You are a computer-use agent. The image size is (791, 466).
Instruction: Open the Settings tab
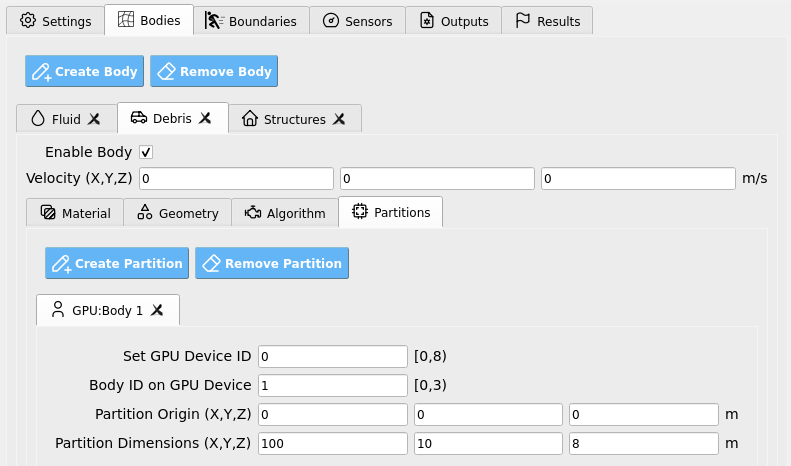click(x=55, y=21)
